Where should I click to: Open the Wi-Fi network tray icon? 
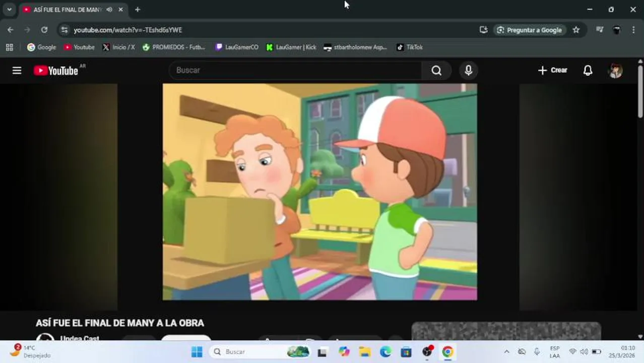coord(572,352)
